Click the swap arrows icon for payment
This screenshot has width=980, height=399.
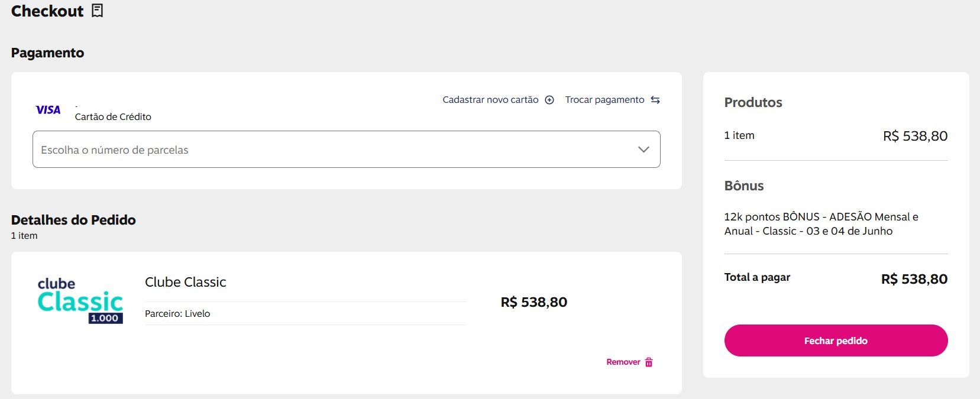[x=655, y=100]
